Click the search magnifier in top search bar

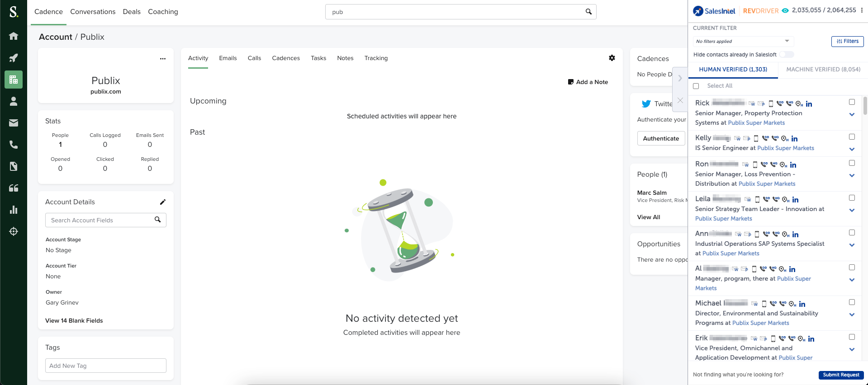[x=588, y=12]
